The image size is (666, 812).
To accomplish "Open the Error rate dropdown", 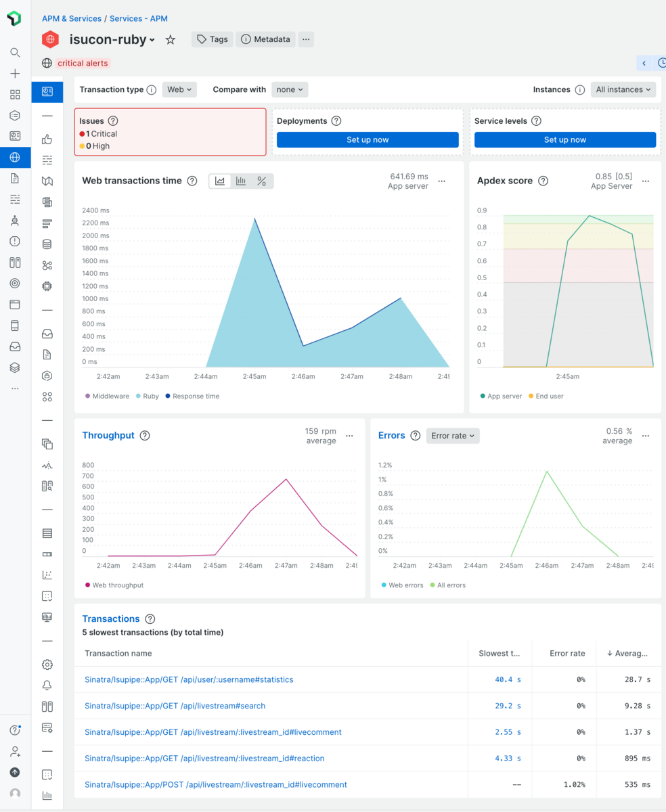I will [x=453, y=436].
